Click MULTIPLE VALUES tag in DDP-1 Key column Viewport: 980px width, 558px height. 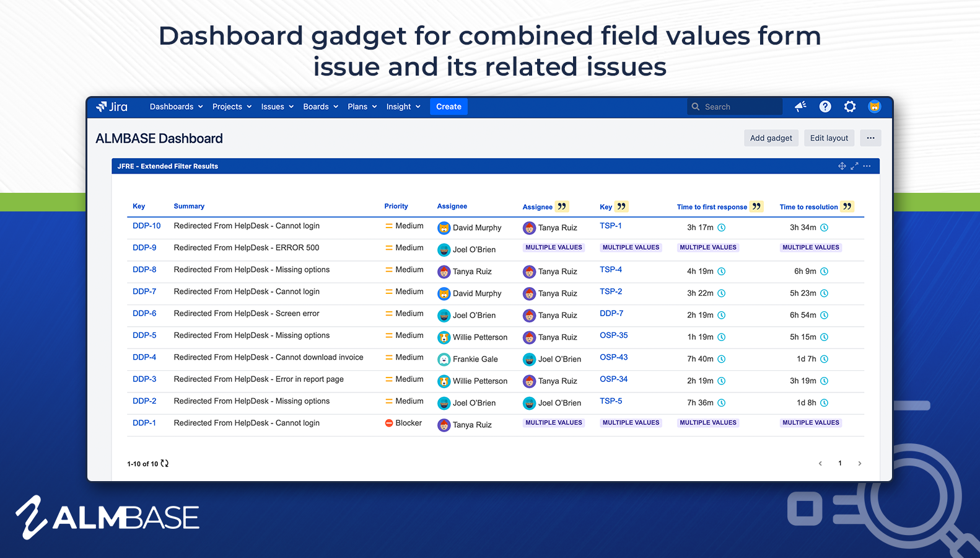pos(631,423)
